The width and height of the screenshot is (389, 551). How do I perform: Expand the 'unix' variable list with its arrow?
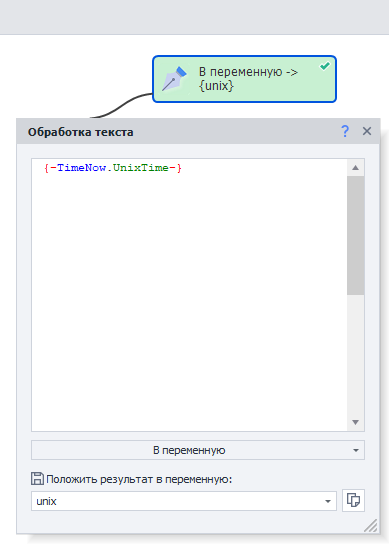point(328,501)
